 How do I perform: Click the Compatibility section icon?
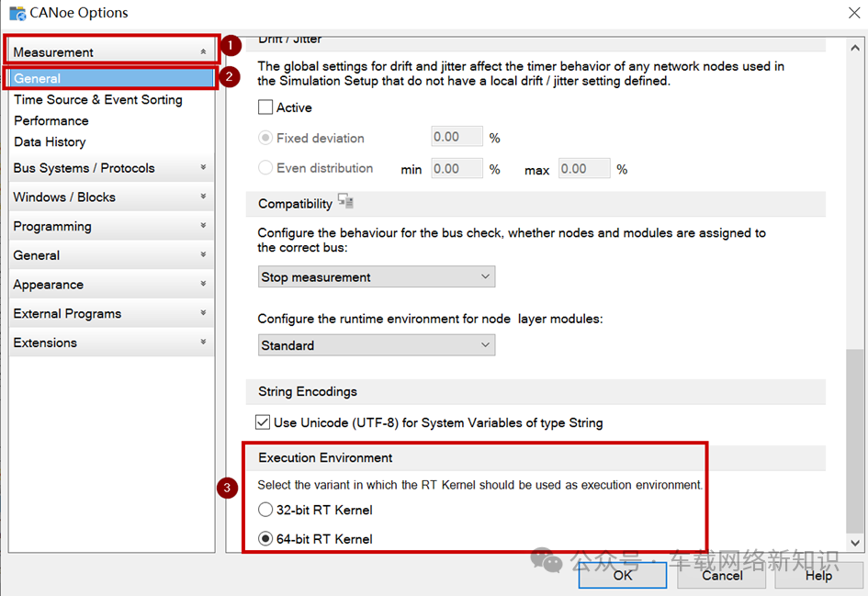346,201
